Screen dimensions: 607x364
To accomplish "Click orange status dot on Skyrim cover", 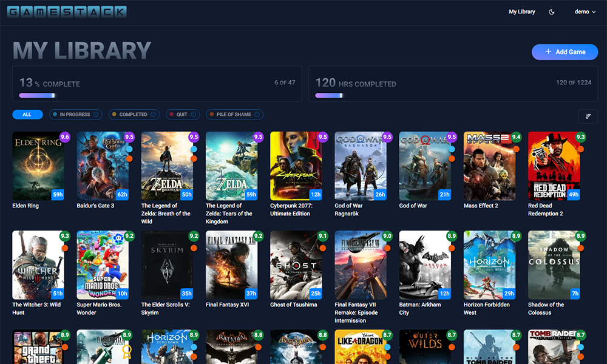I will [194, 248].
